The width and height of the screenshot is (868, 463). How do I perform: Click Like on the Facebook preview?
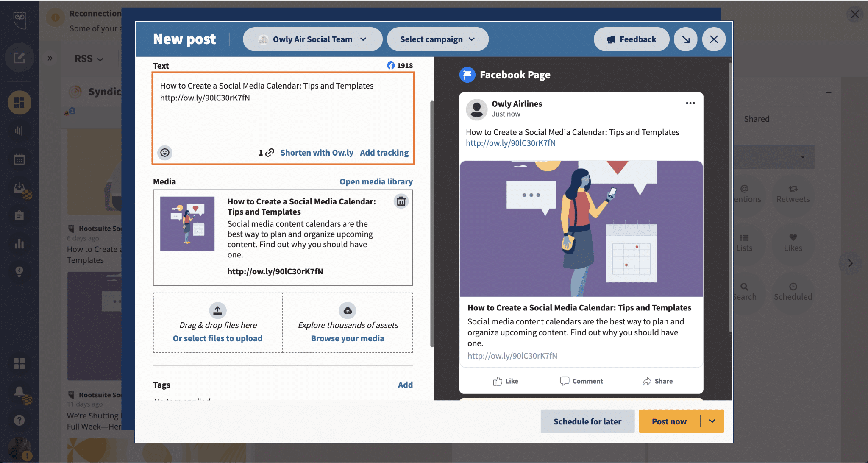506,381
